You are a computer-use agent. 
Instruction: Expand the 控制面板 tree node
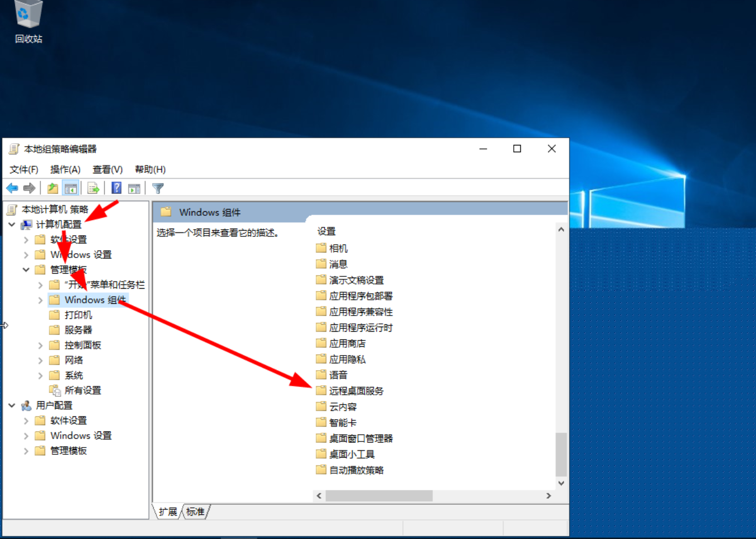[41, 345]
